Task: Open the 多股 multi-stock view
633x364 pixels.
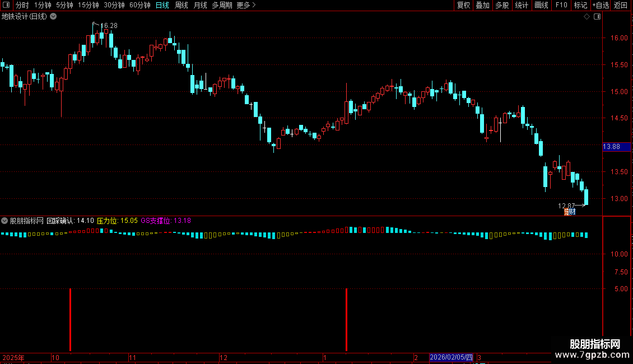Action: (x=502, y=5)
